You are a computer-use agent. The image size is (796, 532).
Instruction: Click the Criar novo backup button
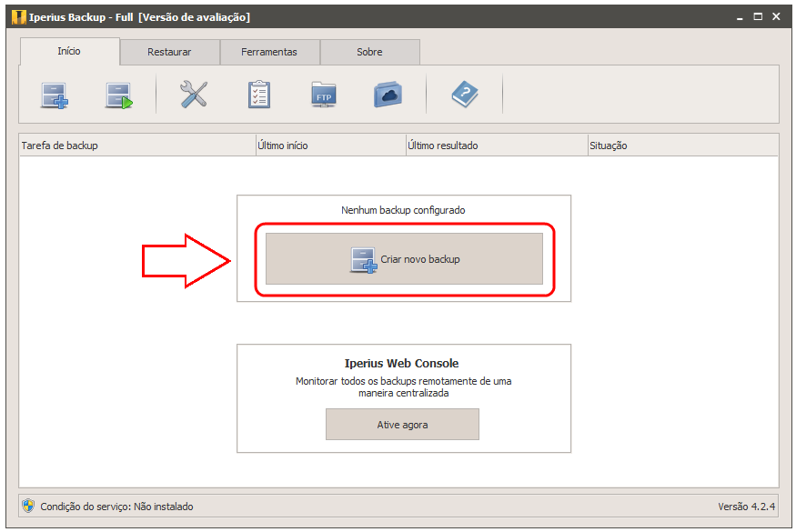pos(404,259)
